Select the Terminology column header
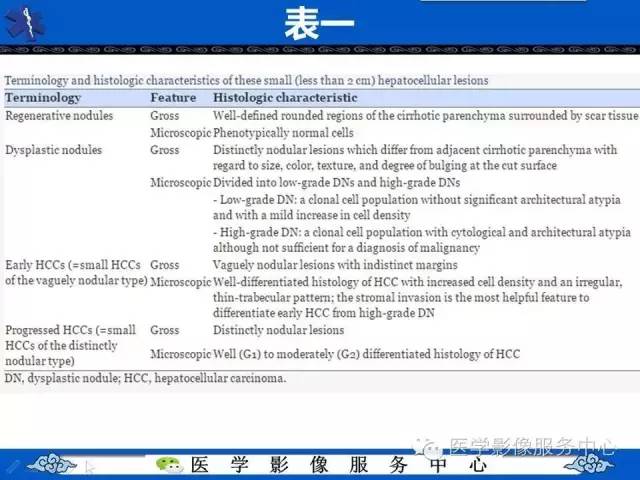The image size is (640, 480). [x=43, y=98]
